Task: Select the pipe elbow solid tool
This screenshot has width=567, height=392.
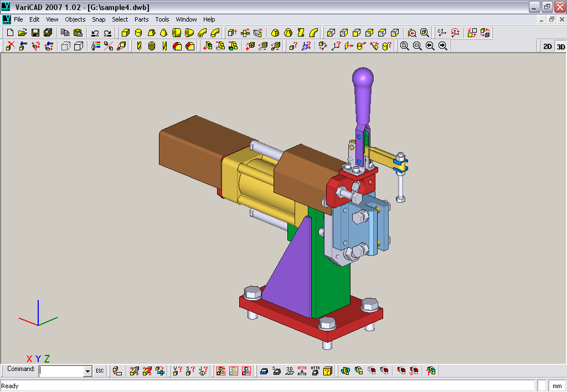Action: click(202, 33)
